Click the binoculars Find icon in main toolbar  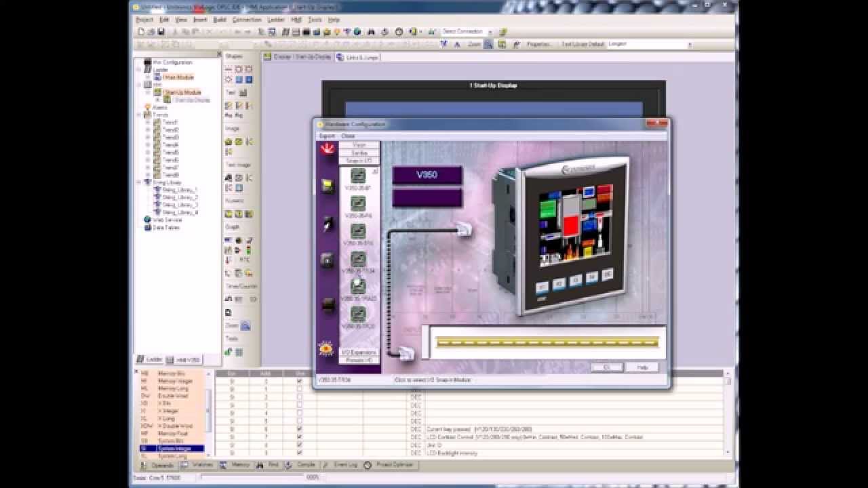pyautogui.click(x=371, y=31)
